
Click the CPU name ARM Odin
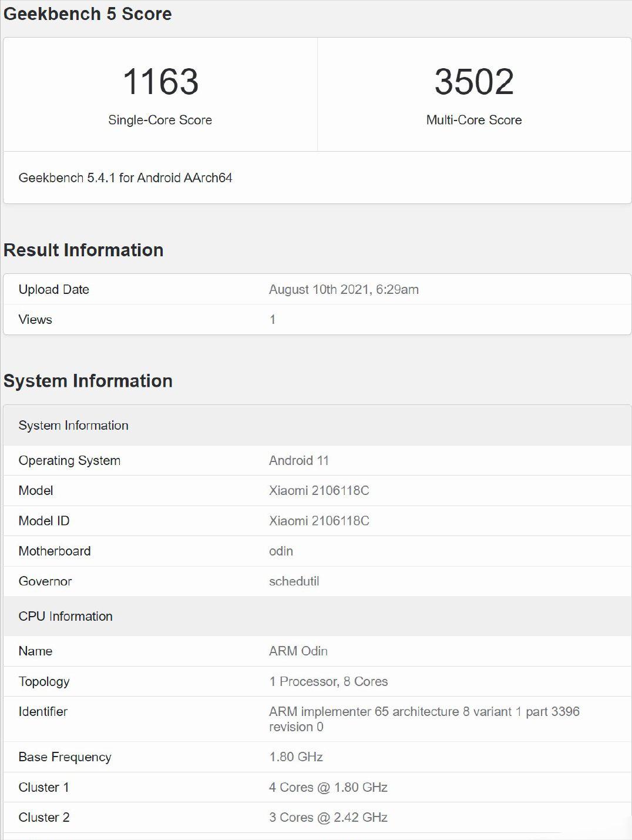(298, 651)
